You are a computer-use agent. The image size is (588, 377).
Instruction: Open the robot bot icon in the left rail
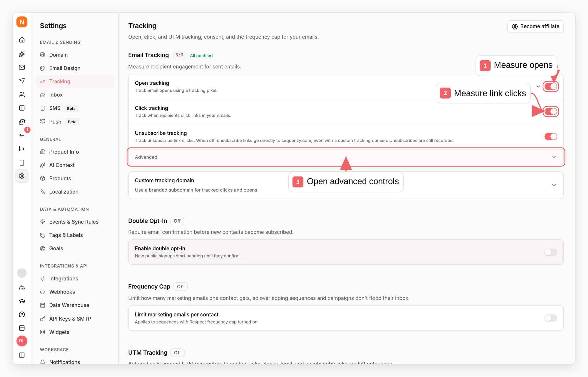click(22, 288)
